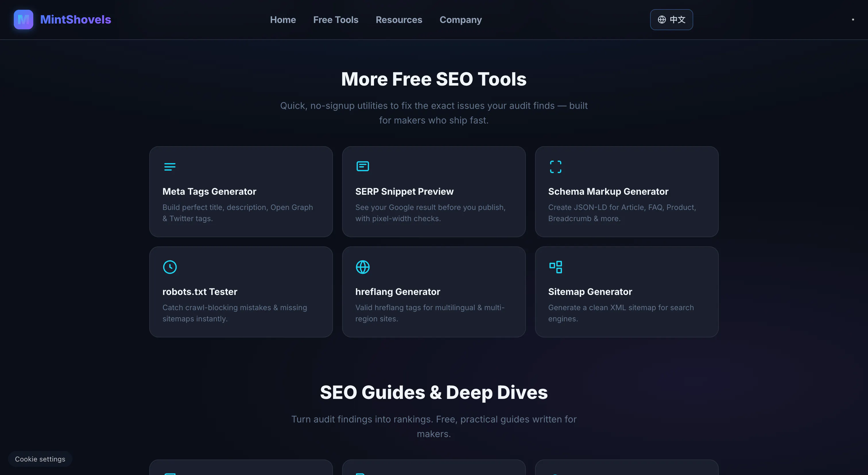The width and height of the screenshot is (868, 475).
Task: Open the SERP Snippet Preview tool title
Action: 404,191
